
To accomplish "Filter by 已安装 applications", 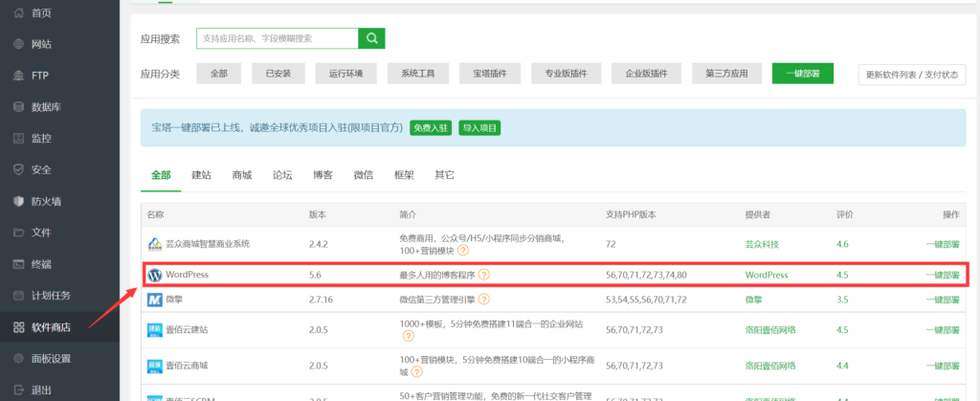I will click(280, 74).
